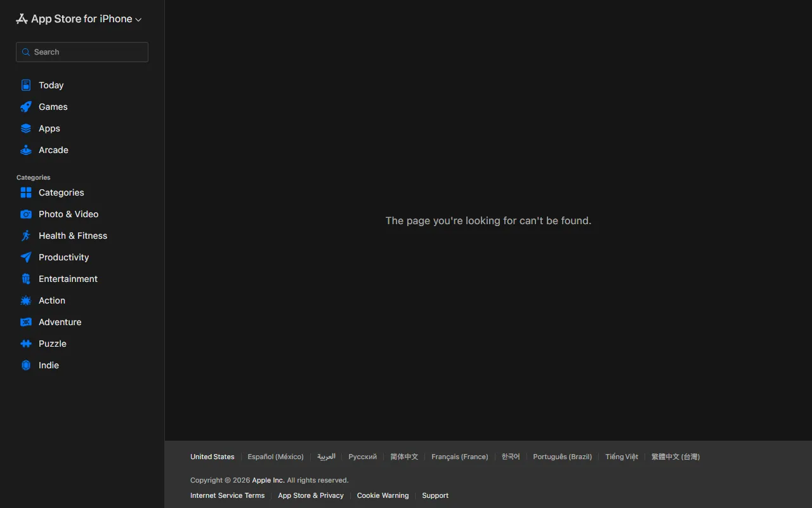Open the Adventure category
Screen dimensions: 812x508
coord(60,322)
